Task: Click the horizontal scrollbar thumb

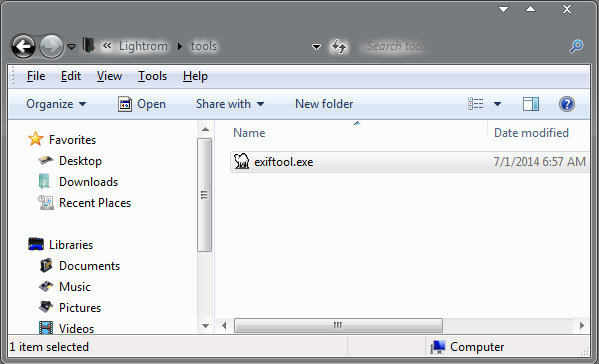Action: 338,326
